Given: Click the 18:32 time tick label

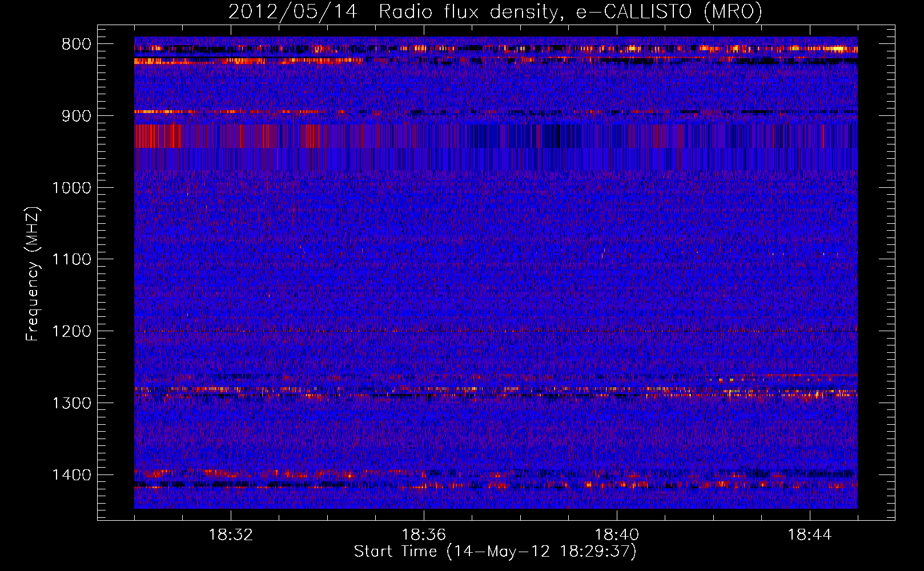Looking at the screenshot, I should tap(231, 535).
